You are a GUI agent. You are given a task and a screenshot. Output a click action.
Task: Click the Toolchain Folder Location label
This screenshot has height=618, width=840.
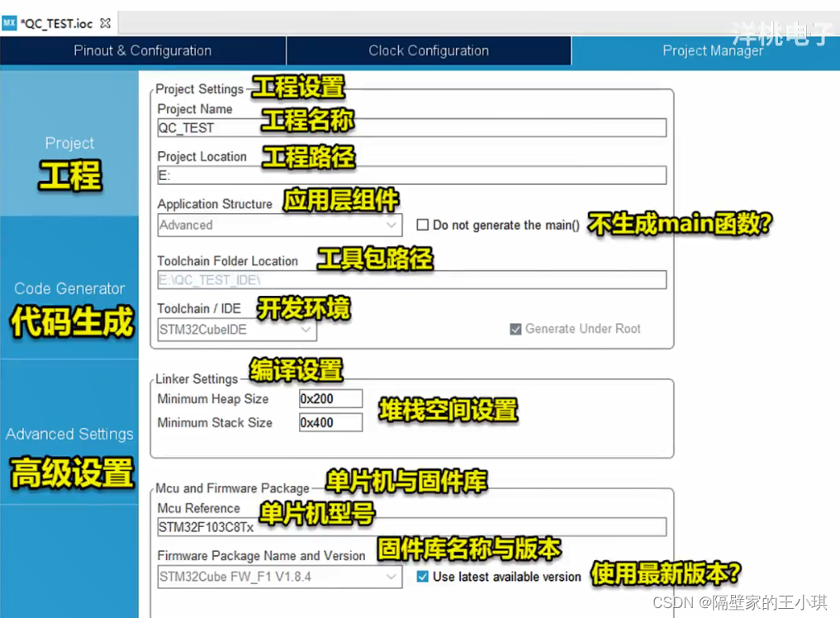click(228, 261)
